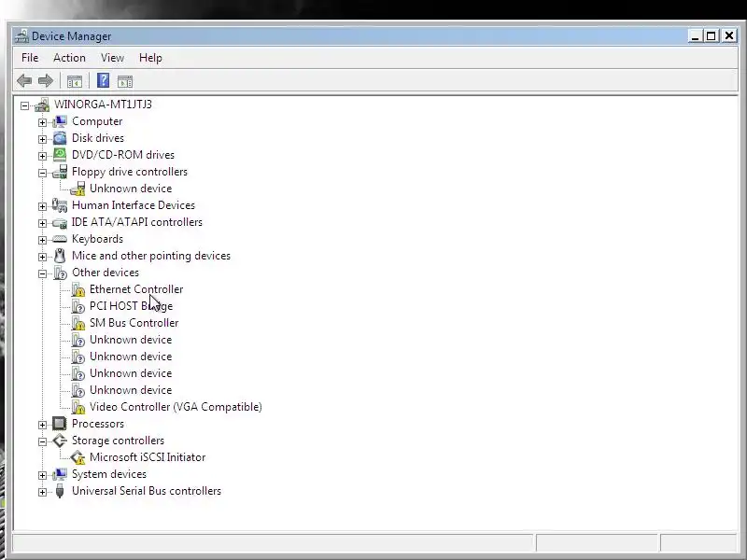Expand the DVD/CD-ROM drives category
This screenshot has height=560, width=747.
tap(42, 156)
